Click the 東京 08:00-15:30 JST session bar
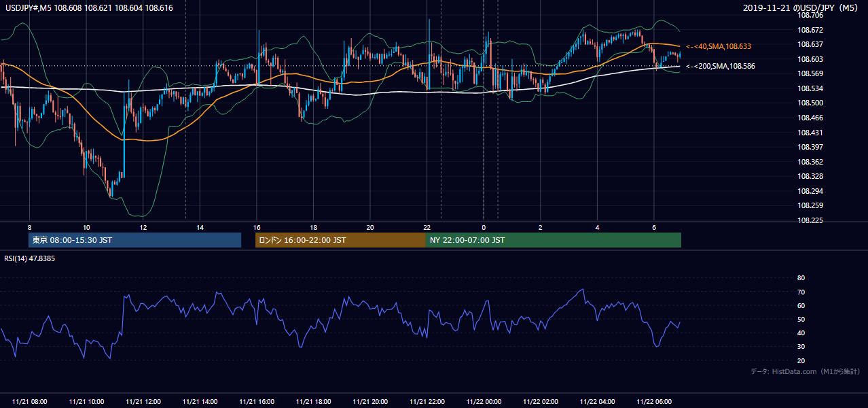The image size is (868, 408). click(x=134, y=240)
